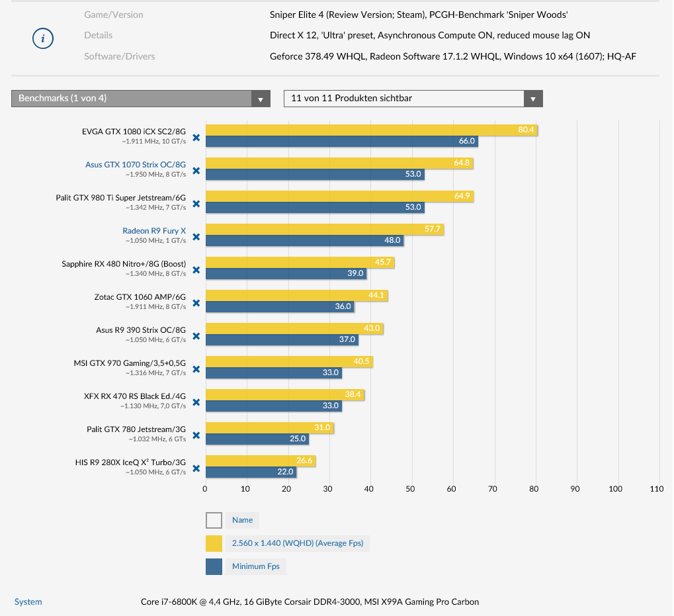Click Sapphire RX 480 average bar 45.7
Image resolution: width=674 pixels, height=616 pixels.
pyautogui.click(x=300, y=262)
